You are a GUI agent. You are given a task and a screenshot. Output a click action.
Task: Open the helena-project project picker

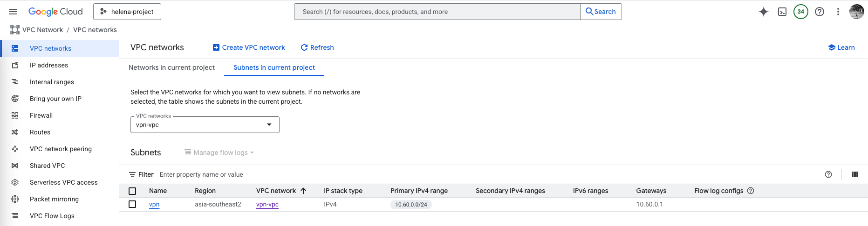[127, 12]
